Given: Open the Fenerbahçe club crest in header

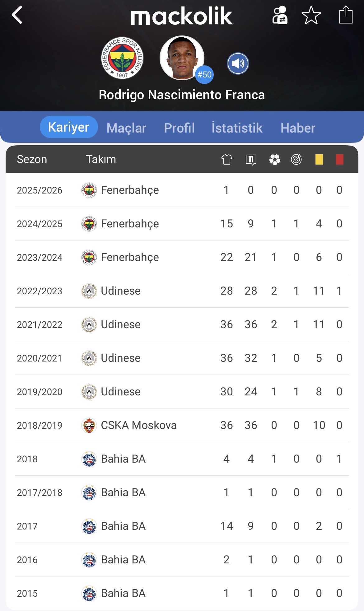Looking at the screenshot, I should [x=122, y=58].
